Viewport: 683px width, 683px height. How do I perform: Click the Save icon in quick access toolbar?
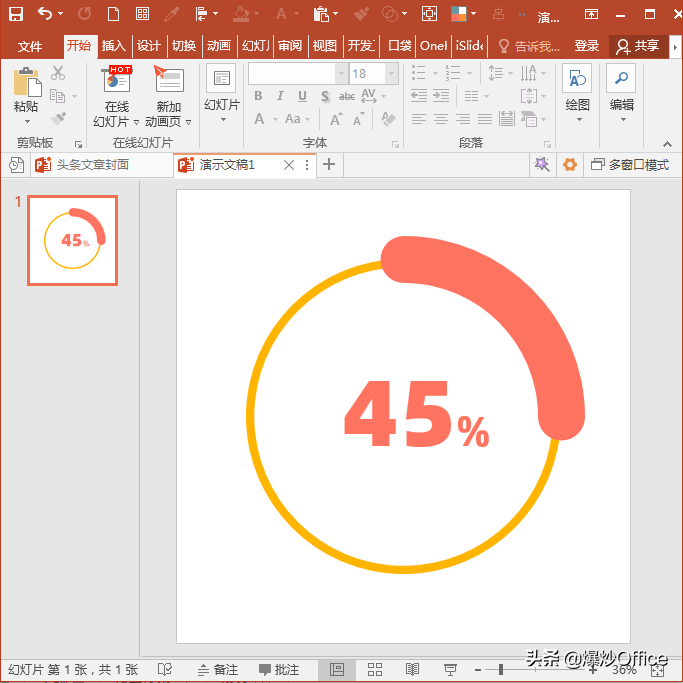click(16, 14)
